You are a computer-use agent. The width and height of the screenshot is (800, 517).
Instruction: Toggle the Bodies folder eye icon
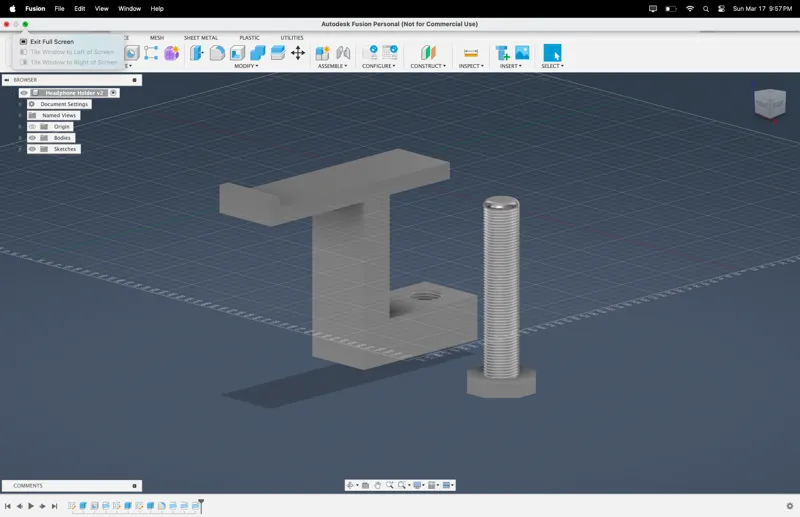(32, 138)
